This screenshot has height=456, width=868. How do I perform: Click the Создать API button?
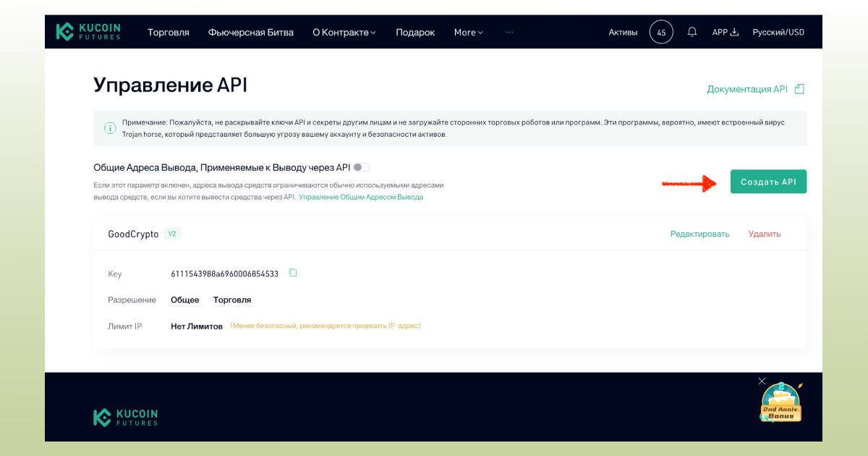click(768, 181)
